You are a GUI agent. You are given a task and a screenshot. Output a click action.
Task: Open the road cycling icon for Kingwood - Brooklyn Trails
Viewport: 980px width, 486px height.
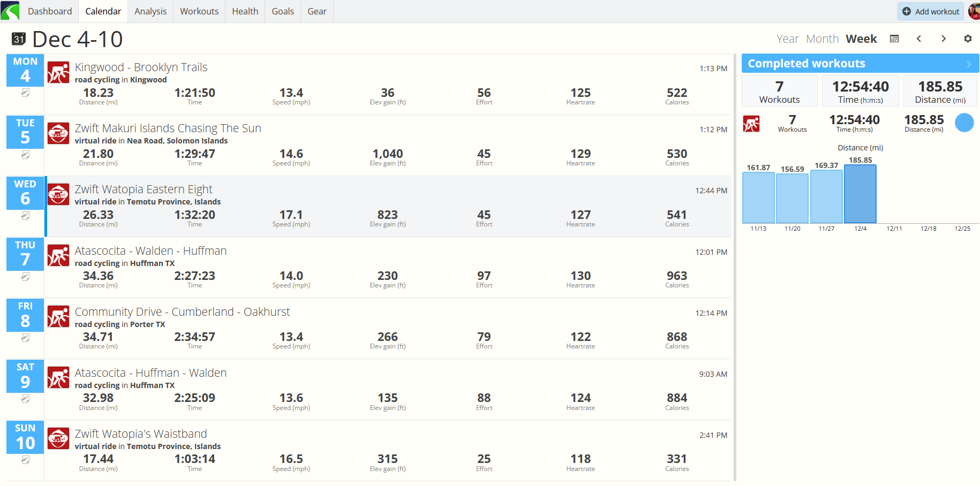coord(58,72)
